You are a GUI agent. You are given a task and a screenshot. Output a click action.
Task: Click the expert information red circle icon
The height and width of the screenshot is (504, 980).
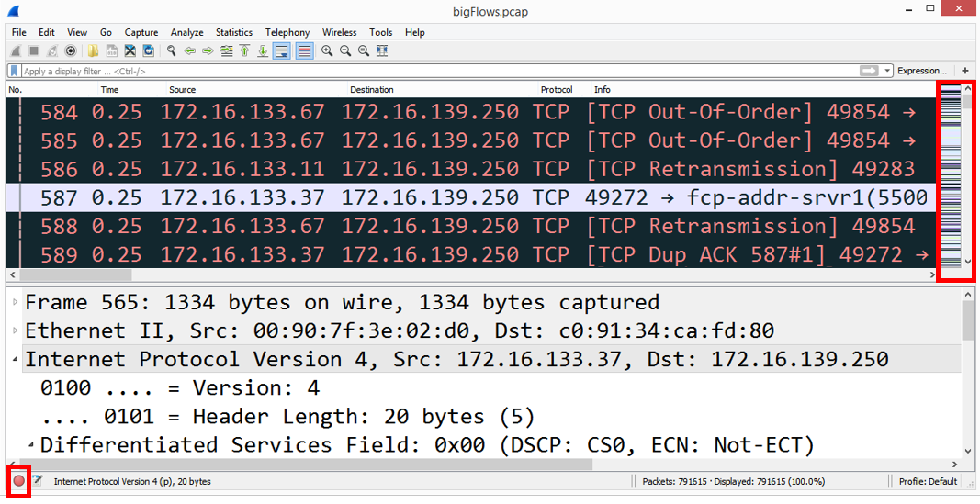tap(18, 481)
